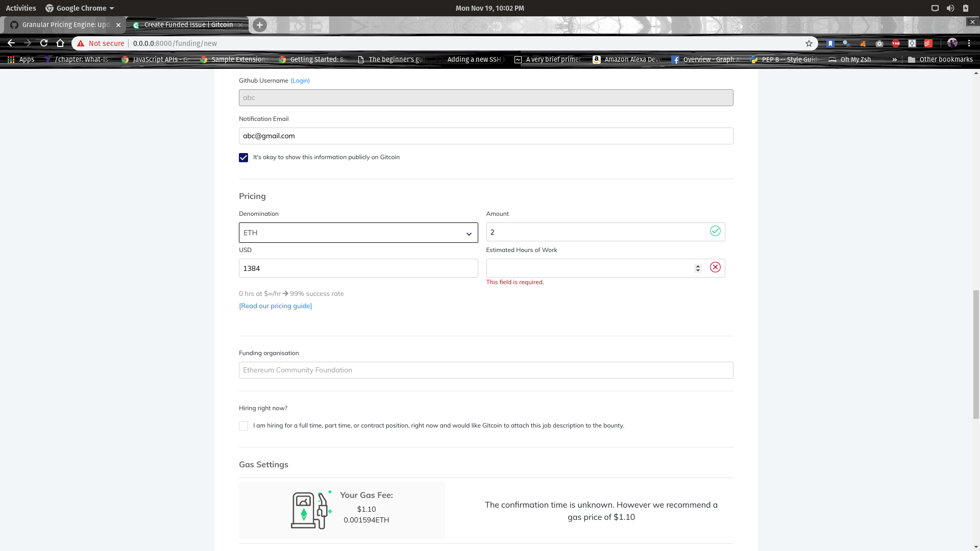Click the volume icon in top bar
This screenshot has height=551, width=980.
pyautogui.click(x=950, y=8)
